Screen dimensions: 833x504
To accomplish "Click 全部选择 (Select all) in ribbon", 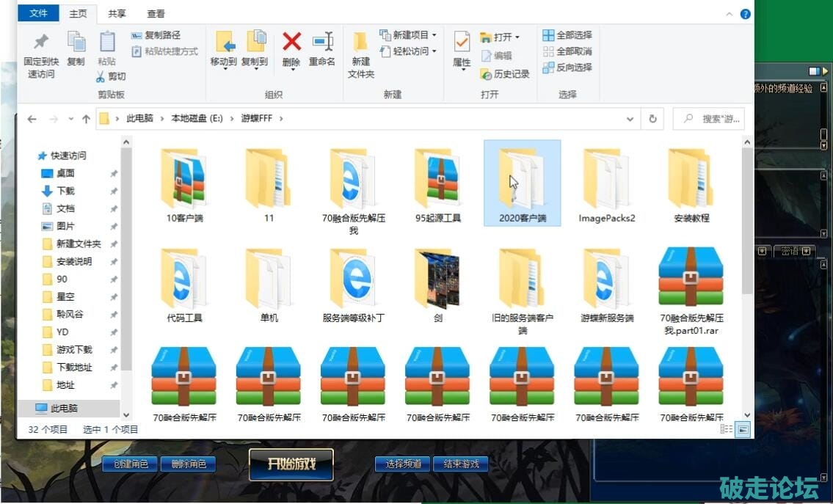I will pos(567,35).
